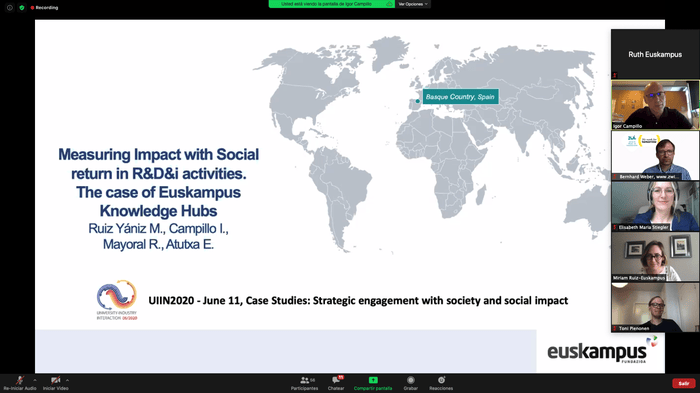Viewport: 700px width, 393px height.
Task: Click the microphone Re-iniciar Audio icon
Action: tap(19, 380)
